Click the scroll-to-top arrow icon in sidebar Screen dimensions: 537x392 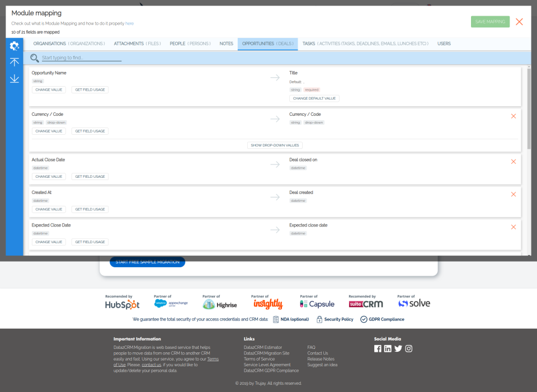point(14,62)
